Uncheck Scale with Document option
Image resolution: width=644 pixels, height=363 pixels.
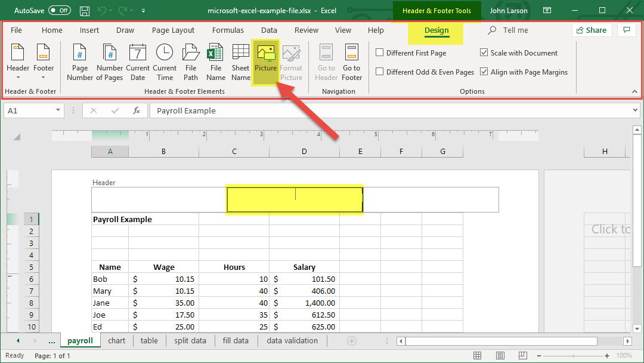(x=484, y=53)
